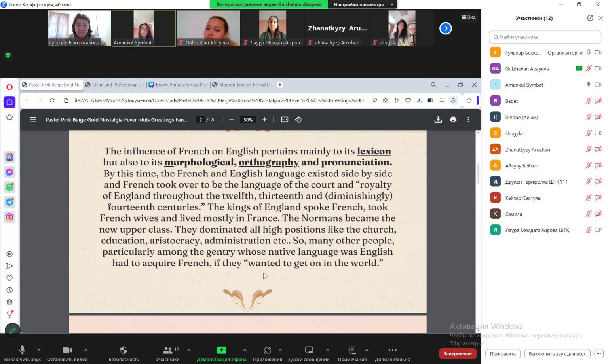Click the Завершение end meeting button
Image resolution: width=608 pixels, height=364 pixels.
point(457,353)
